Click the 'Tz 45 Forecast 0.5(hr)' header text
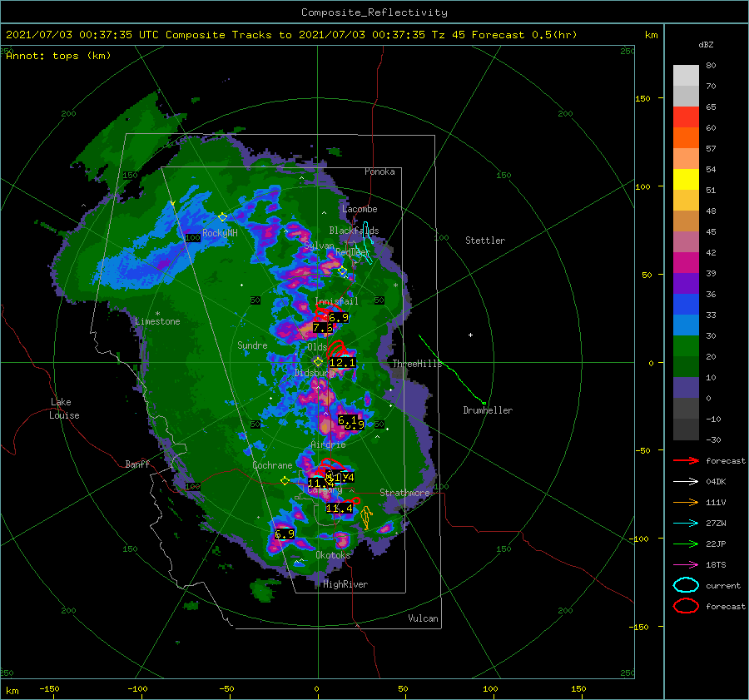This screenshot has width=749, height=700. coord(504,35)
